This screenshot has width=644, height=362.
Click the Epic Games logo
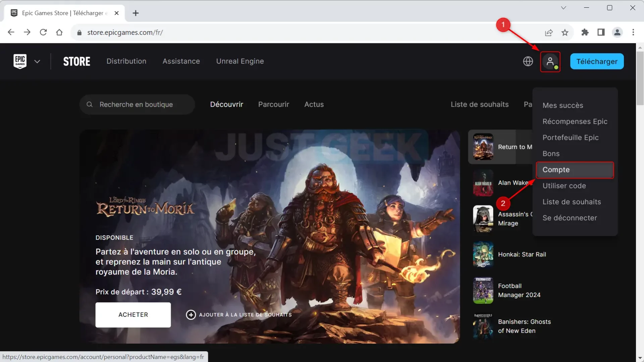pos(20,61)
